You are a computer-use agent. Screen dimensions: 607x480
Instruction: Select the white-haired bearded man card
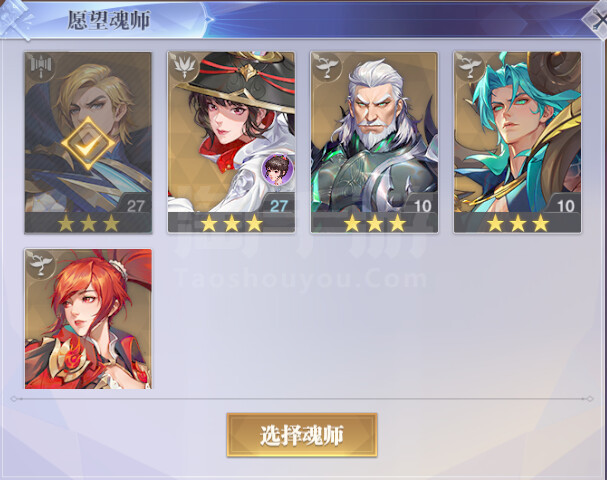374,142
